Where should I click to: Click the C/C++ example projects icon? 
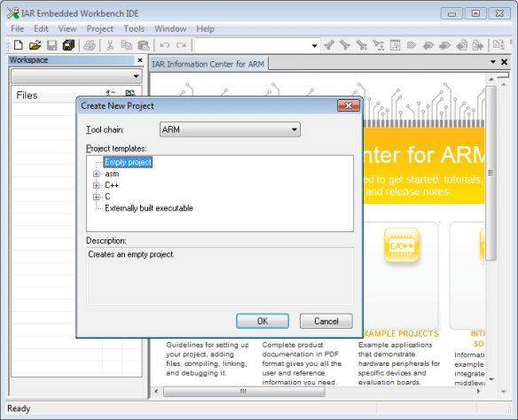tap(402, 245)
